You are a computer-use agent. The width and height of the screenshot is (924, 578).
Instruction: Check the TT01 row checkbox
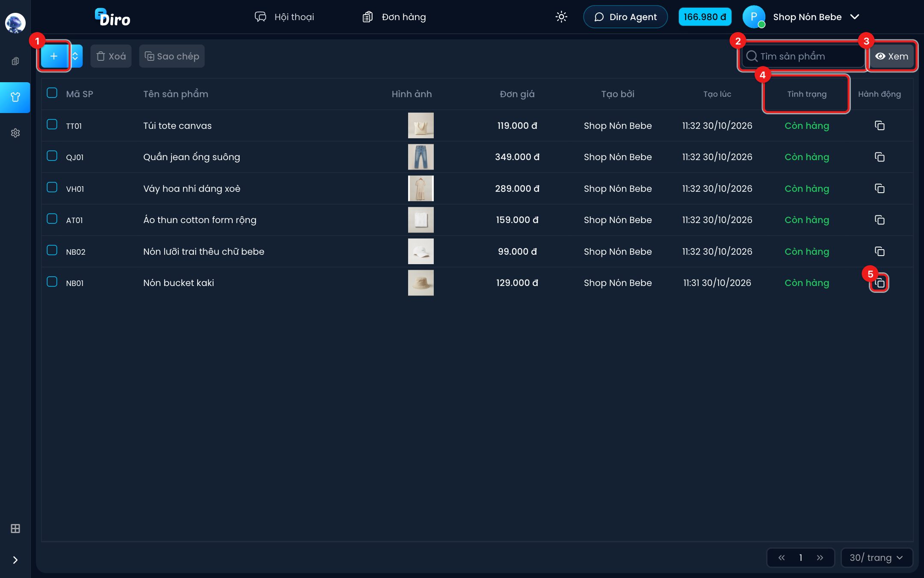coord(52,125)
